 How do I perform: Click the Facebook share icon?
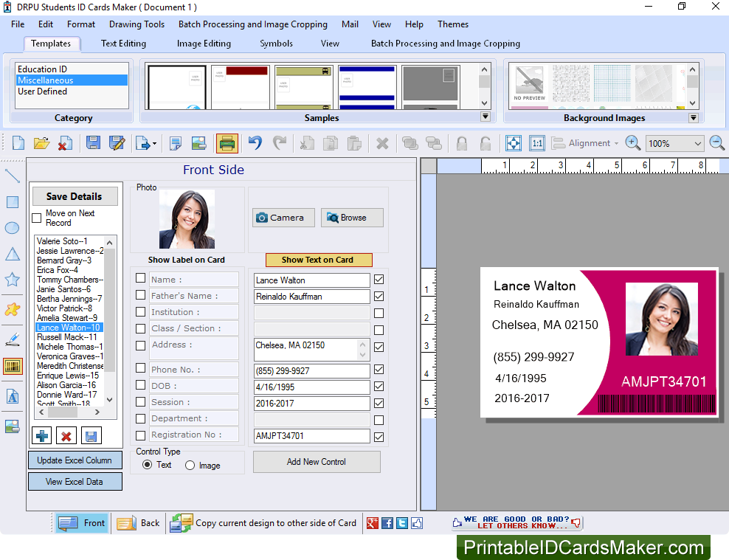coord(387,523)
